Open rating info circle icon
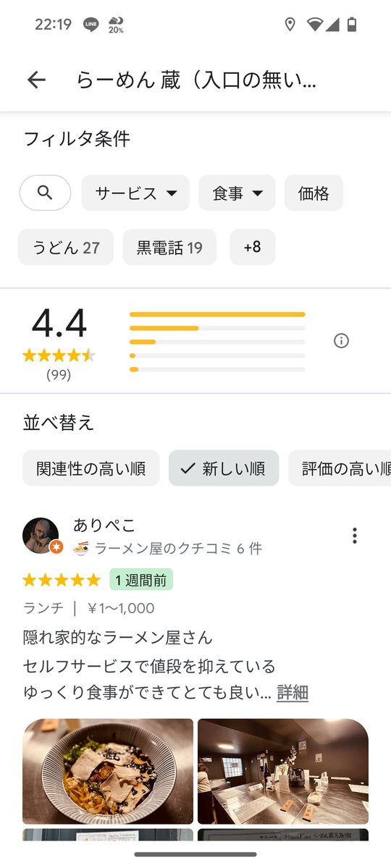This screenshot has height=868, width=391. 341,341
